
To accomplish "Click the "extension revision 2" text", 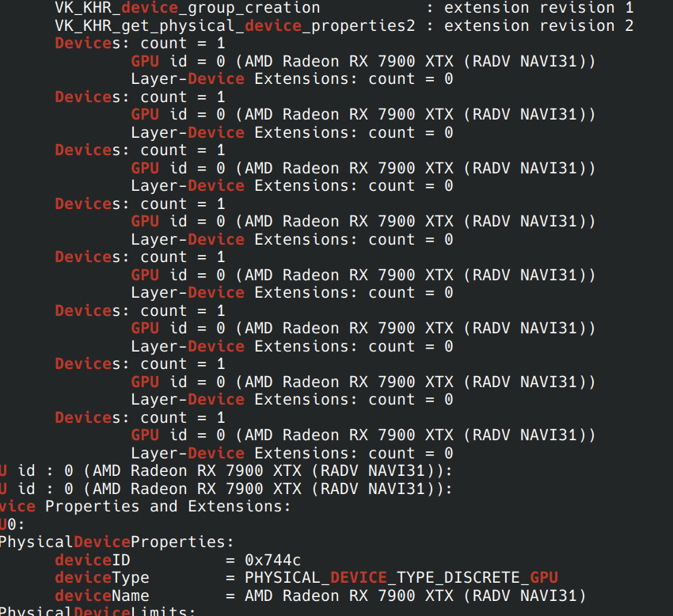I will (x=538, y=25).
